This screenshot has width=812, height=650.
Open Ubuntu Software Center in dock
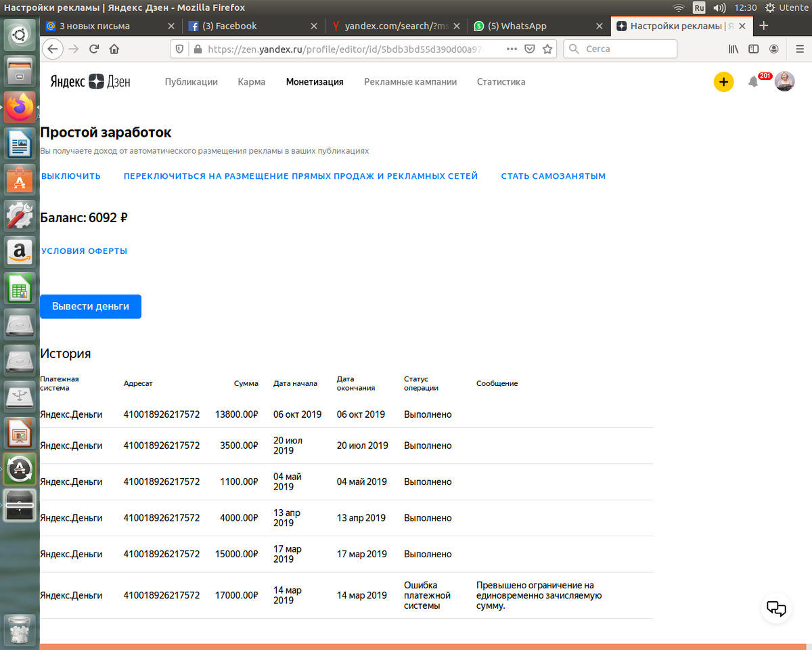pyautogui.click(x=20, y=180)
